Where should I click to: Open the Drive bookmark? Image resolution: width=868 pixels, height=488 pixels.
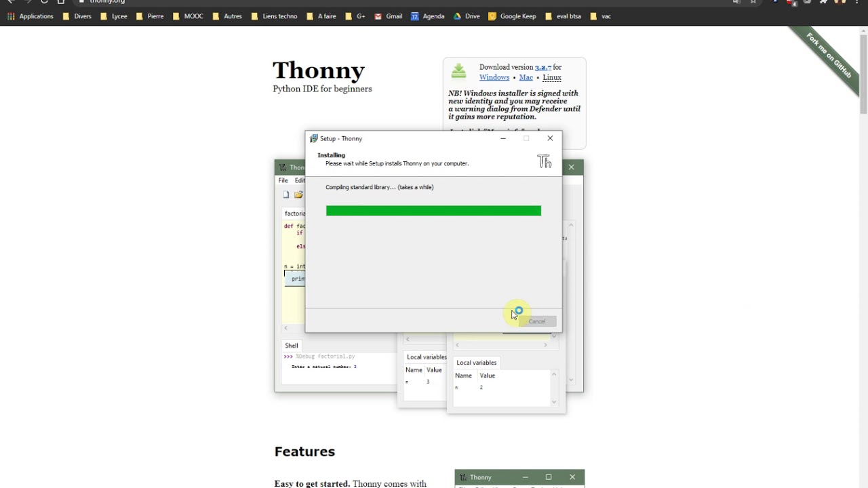[x=467, y=16]
